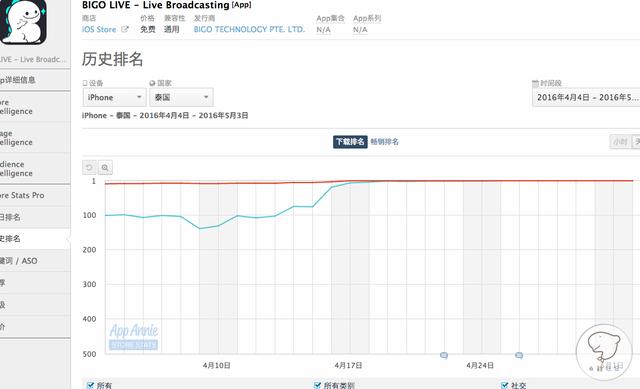The width and height of the screenshot is (640, 389).
Task: Open the App详细信息 sidebar item
Action: [35, 80]
